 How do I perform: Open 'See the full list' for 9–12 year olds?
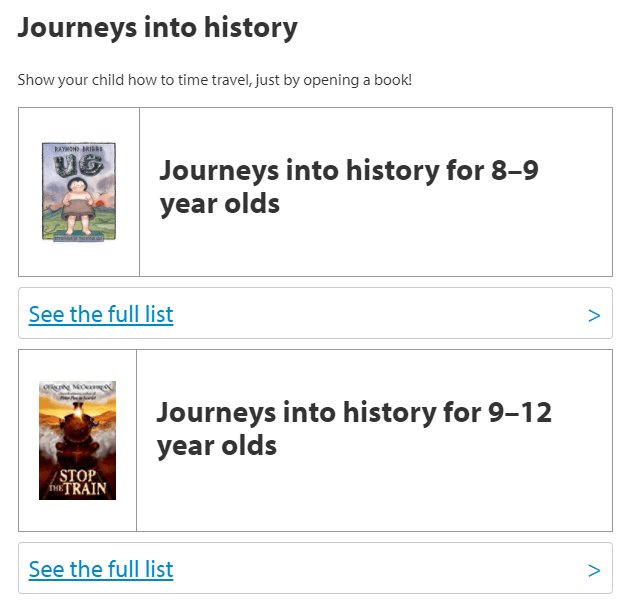pyautogui.click(x=101, y=569)
